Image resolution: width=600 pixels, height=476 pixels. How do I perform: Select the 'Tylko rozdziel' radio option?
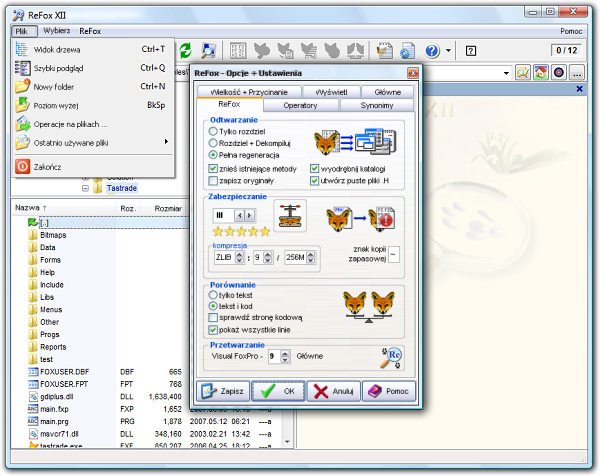coord(212,131)
